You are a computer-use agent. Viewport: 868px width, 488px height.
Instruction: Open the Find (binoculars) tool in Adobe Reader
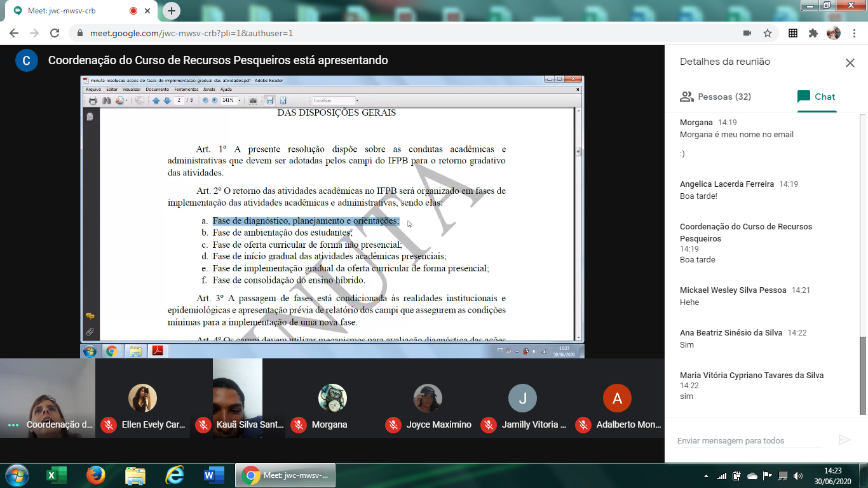(107, 100)
